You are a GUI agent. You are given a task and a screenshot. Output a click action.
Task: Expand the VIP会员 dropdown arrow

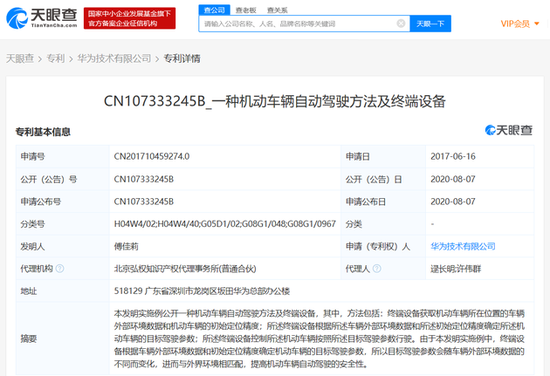pos(537,24)
